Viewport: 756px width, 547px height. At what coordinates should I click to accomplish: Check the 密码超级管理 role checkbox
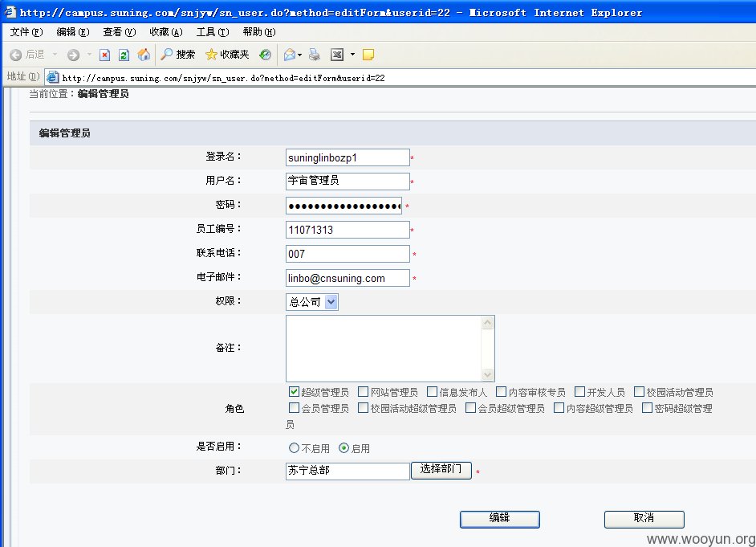[x=647, y=408]
